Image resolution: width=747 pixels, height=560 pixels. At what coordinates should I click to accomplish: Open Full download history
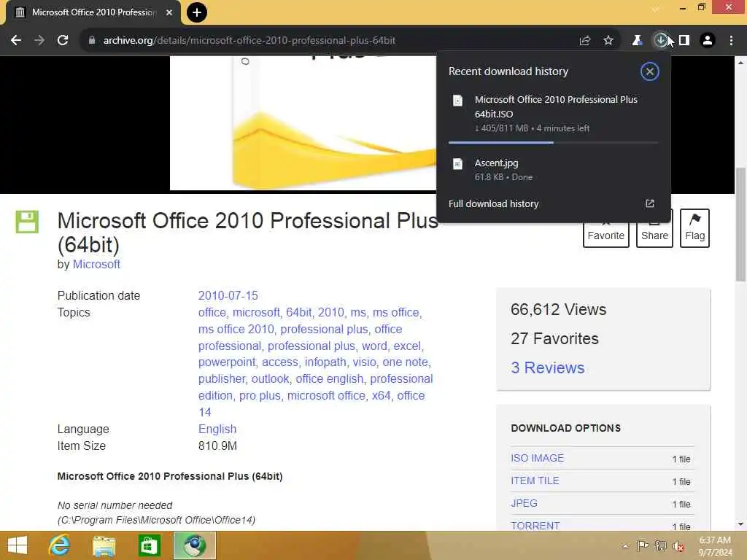tap(494, 204)
